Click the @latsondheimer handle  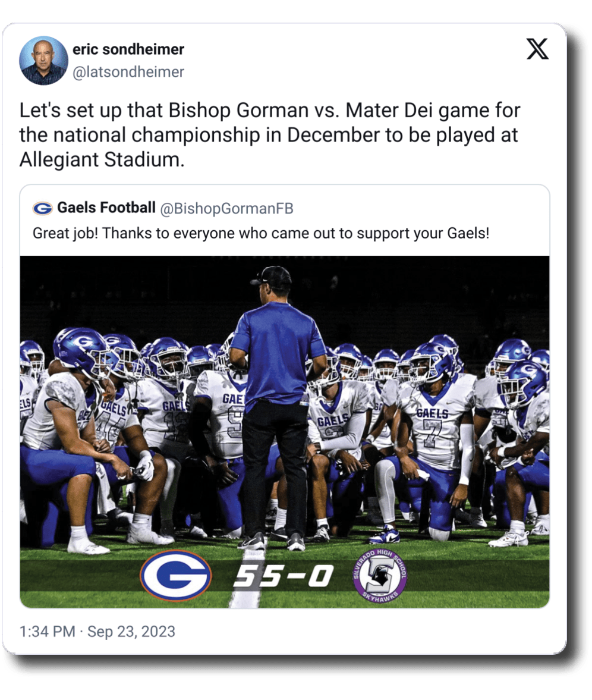(128, 73)
